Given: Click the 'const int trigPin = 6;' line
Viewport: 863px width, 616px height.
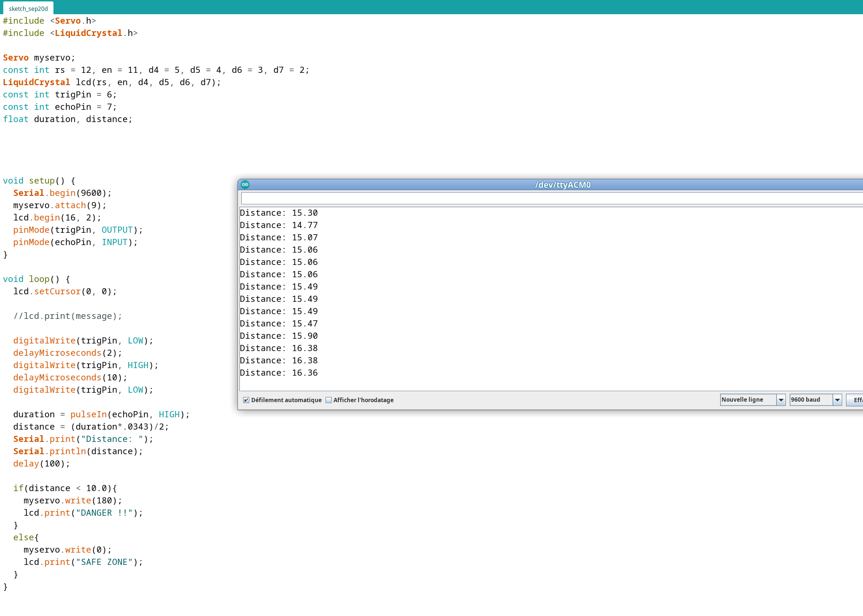Looking at the screenshot, I should (x=60, y=95).
